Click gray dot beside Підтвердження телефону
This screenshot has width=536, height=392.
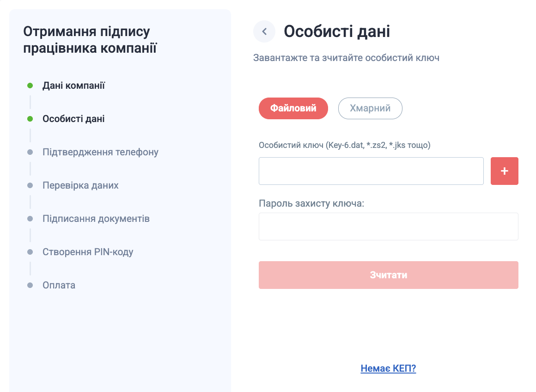30,152
